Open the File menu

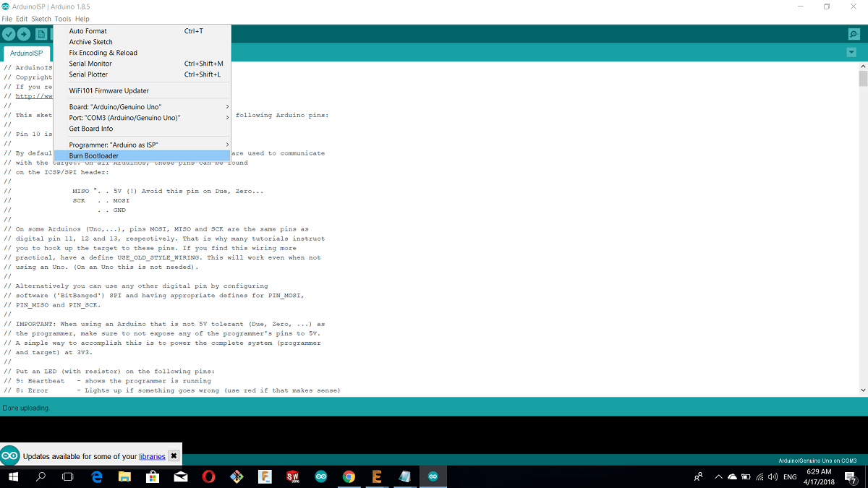7,19
